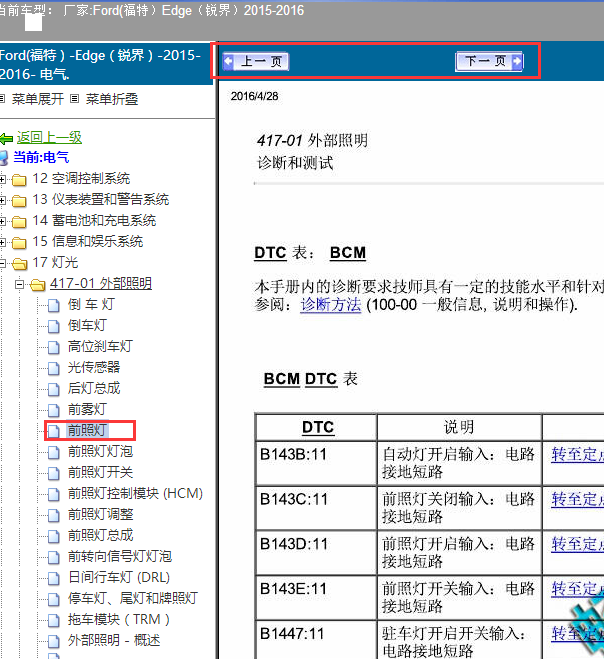Viewport: 604px width, 659px height.
Task: Expand the 14 蓄电池和充电系统 folder
Action: point(3,221)
